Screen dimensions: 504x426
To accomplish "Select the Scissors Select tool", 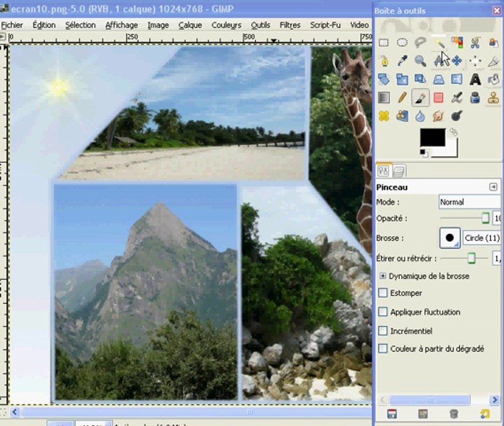I will [475, 43].
